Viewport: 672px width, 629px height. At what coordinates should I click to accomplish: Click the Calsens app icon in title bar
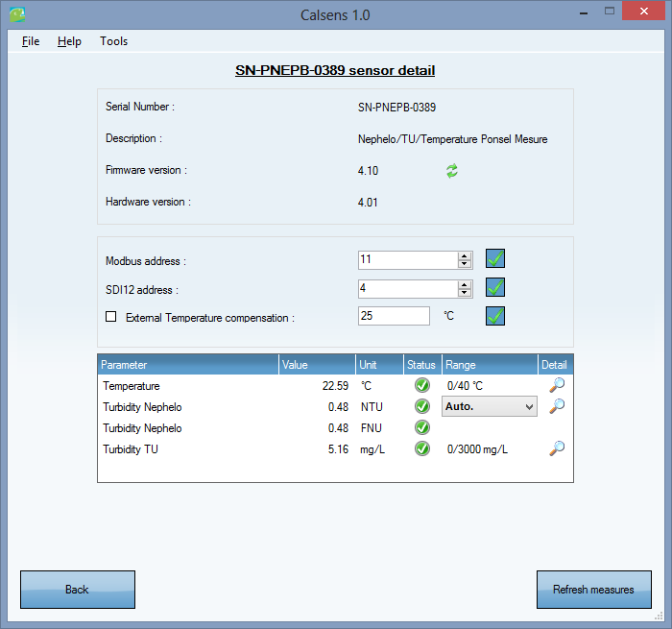pos(17,14)
